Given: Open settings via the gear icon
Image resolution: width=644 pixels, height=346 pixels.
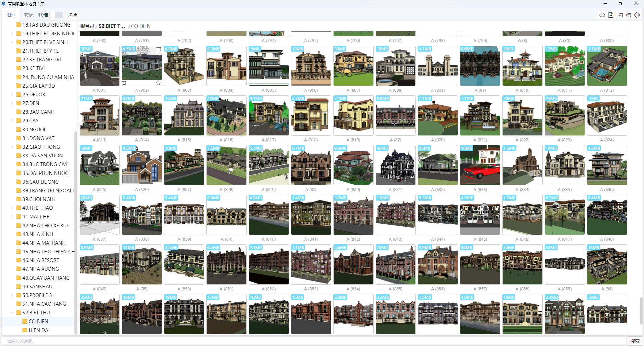Looking at the screenshot, I should click(637, 15).
